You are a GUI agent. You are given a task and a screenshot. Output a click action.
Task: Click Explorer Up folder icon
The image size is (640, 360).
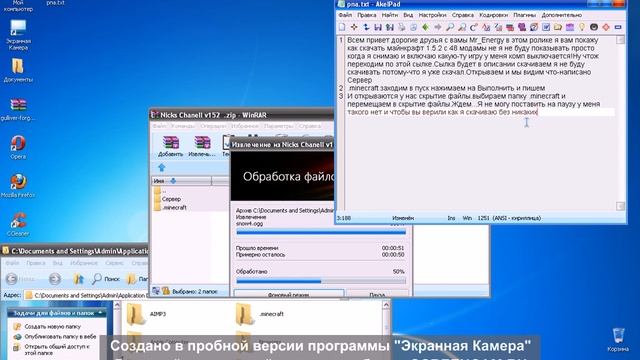tap(78, 279)
